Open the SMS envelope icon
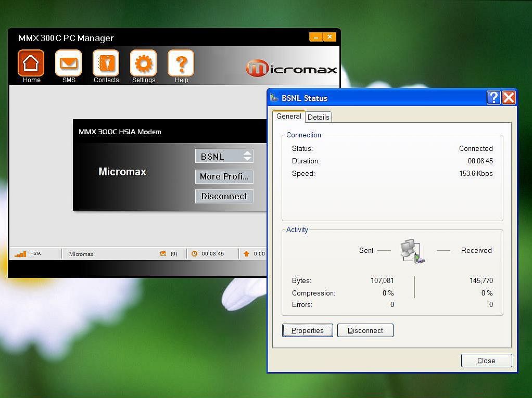The width and height of the screenshot is (532, 398). (x=69, y=64)
